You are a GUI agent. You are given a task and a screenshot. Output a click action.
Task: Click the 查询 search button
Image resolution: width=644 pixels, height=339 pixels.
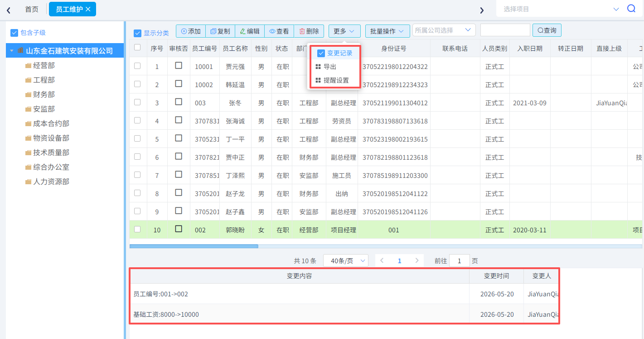pyautogui.click(x=547, y=30)
